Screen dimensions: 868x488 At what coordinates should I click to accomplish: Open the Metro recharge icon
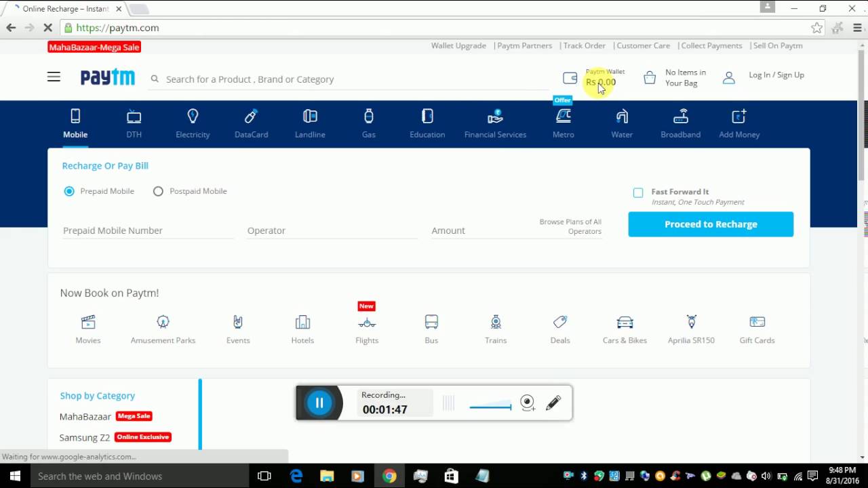pos(564,116)
